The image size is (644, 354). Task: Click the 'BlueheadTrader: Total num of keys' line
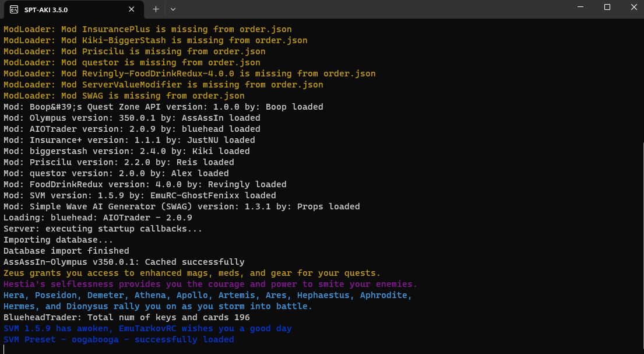(x=126, y=317)
